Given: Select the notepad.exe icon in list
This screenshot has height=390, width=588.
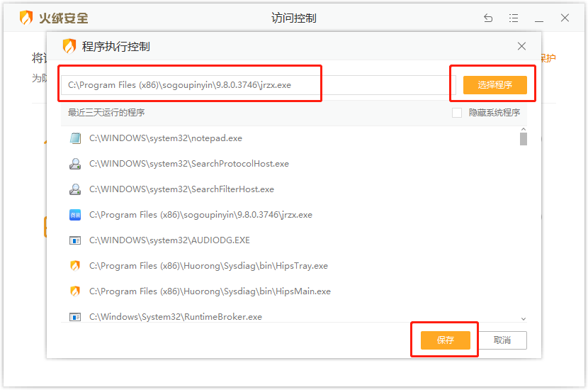Looking at the screenshot, I should (x=75, y=138).
